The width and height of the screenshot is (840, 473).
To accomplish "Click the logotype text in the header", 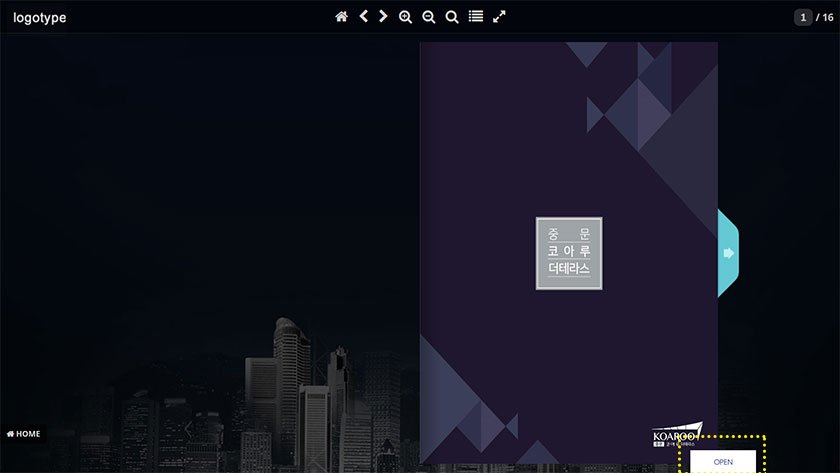I will pyautogui.click(x=40, y=18).
